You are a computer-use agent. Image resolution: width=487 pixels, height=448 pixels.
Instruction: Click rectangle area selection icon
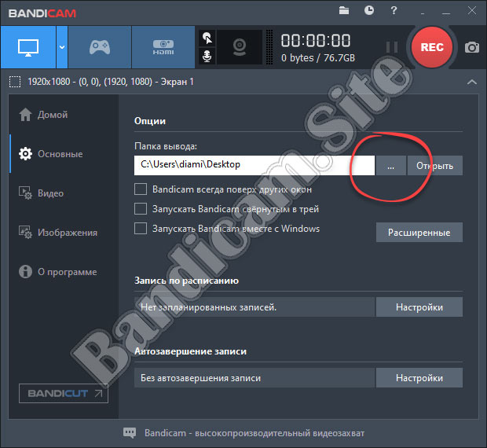pyautogui.click(x=15, y=82)
